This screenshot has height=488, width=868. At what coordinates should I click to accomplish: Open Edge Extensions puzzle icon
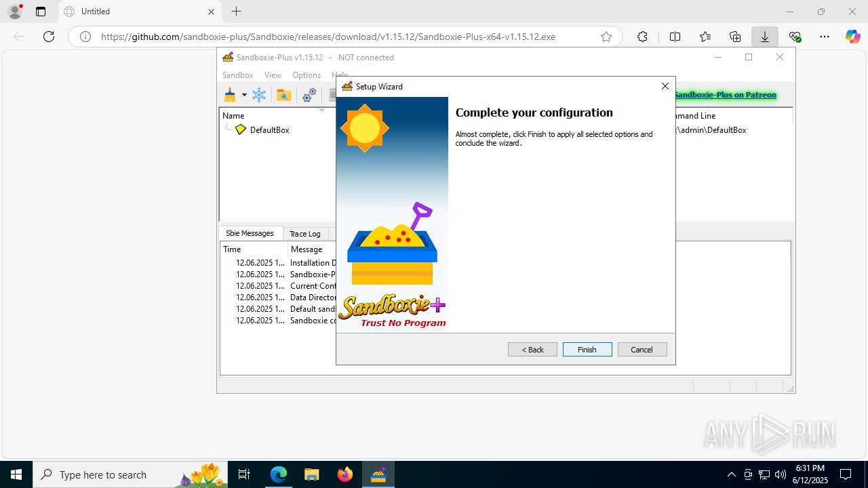coord(642,37)
